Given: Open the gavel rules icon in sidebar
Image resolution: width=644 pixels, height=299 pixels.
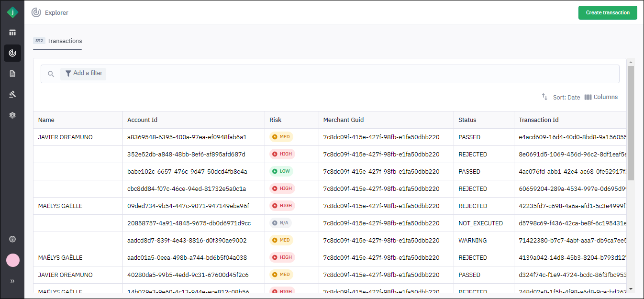Looking at the screenshot, I should tap(12, 94).
